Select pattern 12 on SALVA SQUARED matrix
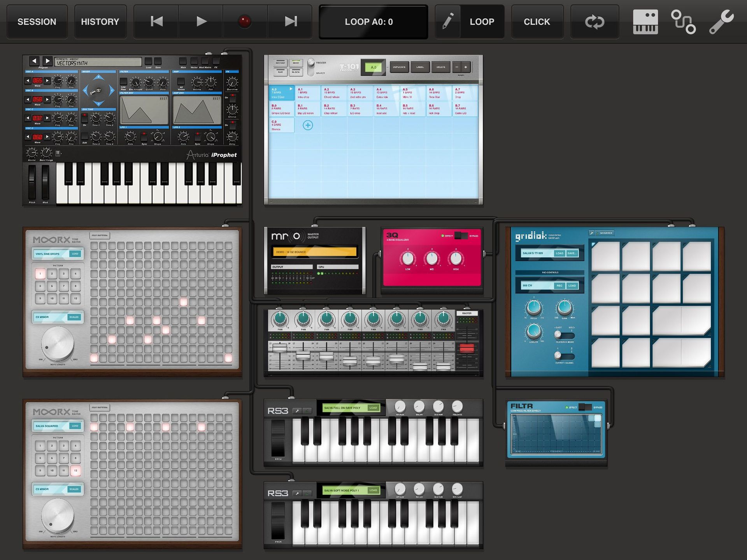 [75, 471]
